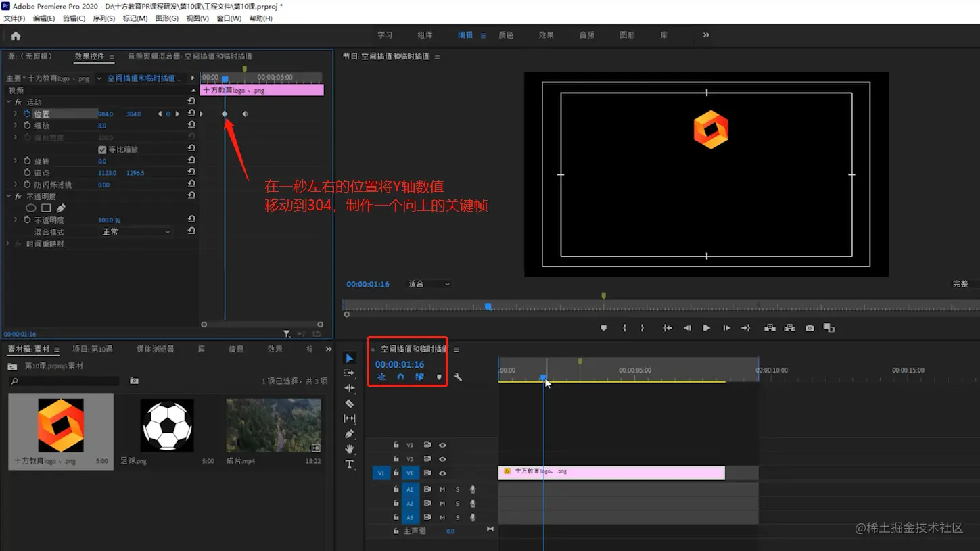Select the Type tool

coord(349,464)
